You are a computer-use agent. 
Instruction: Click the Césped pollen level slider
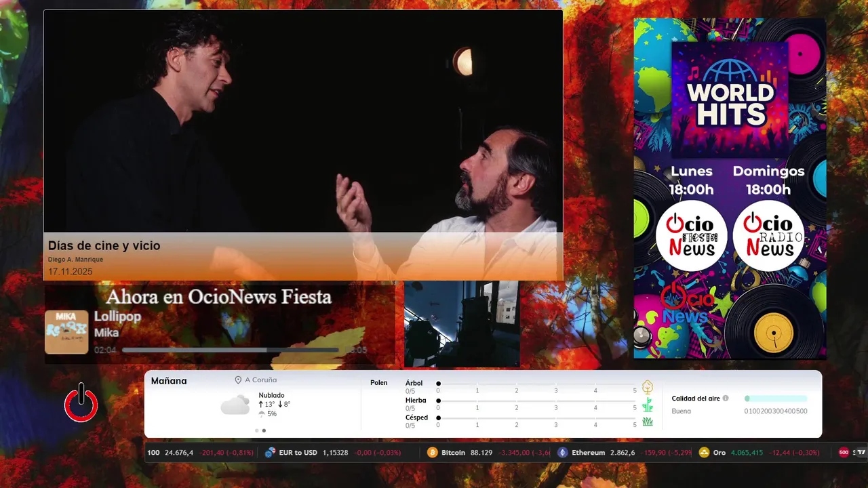536,418
